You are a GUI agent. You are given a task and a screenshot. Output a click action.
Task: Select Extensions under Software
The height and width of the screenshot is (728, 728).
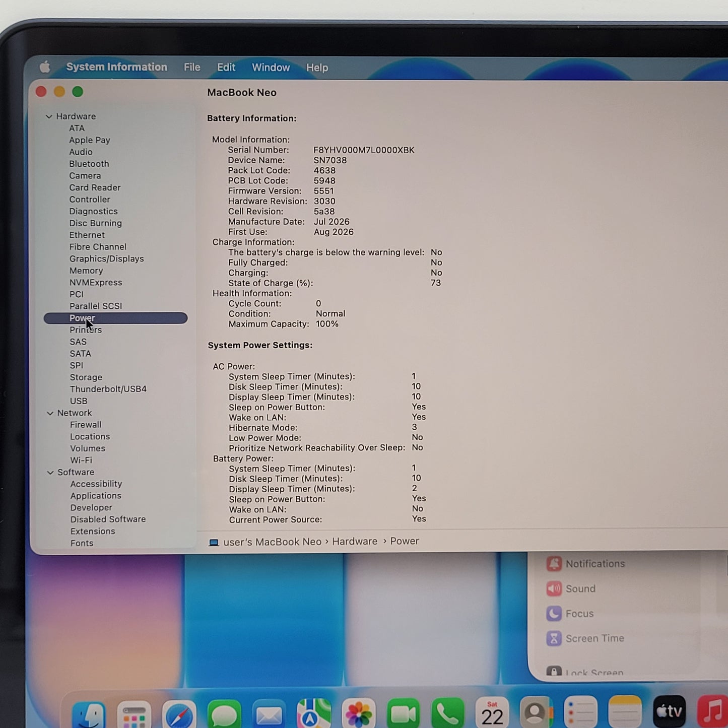point(93,531)
